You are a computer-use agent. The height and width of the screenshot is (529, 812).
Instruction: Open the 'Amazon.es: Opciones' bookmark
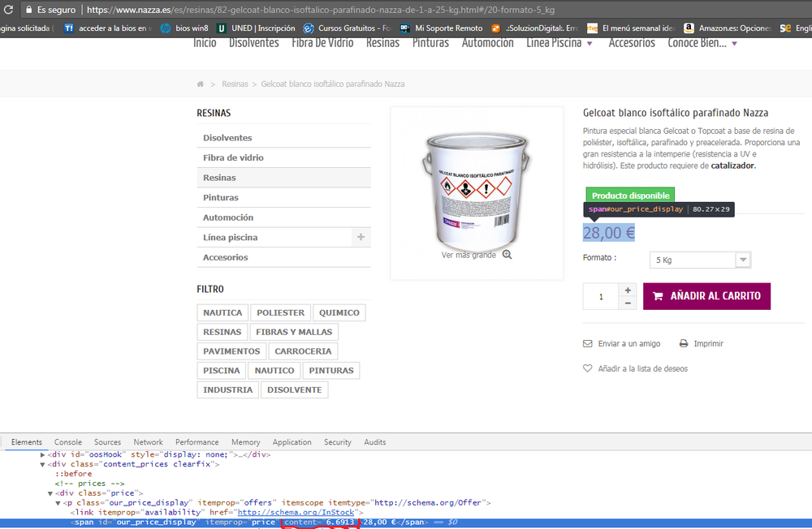click(728, 28)
